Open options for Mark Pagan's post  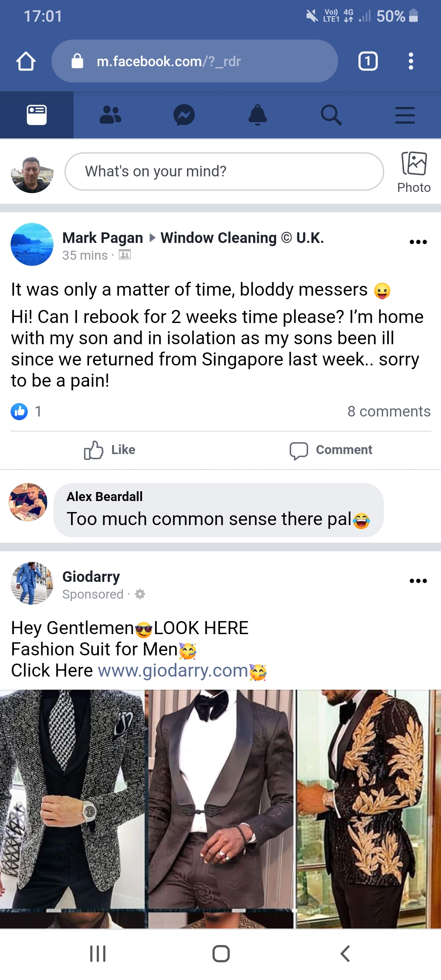pyautogui.click(x=418, y=242)
